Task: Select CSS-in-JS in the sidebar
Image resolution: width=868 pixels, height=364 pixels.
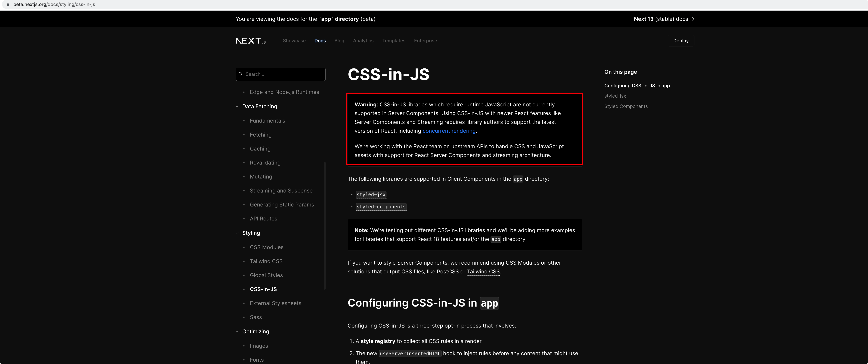Action: [x=263, y=289]
